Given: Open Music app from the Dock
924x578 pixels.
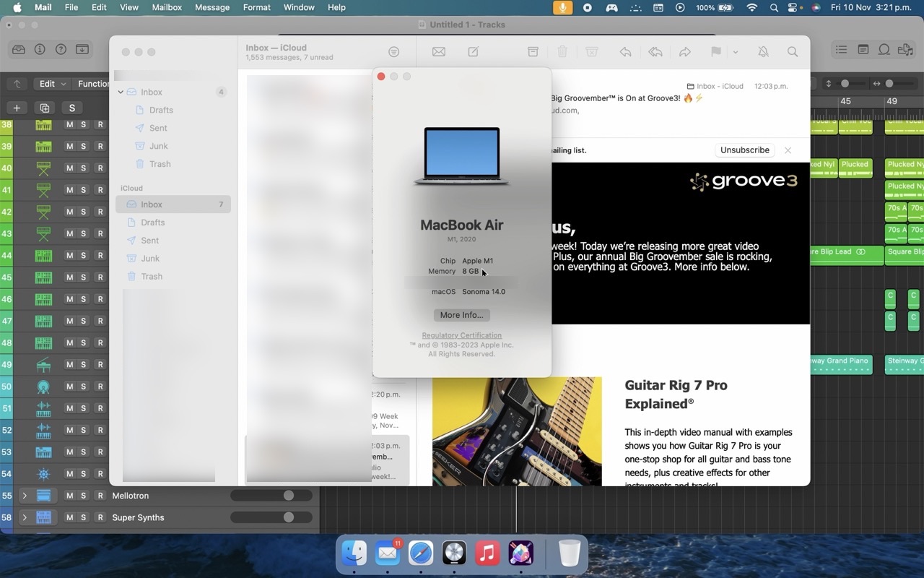Looking at the screenshot, I should [x=487, y=554].
